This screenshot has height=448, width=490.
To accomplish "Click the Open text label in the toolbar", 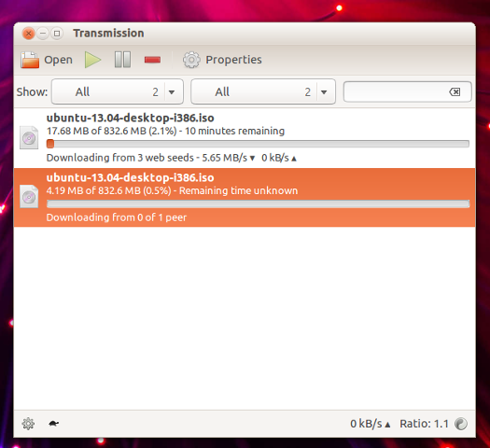I will [59, 60].
